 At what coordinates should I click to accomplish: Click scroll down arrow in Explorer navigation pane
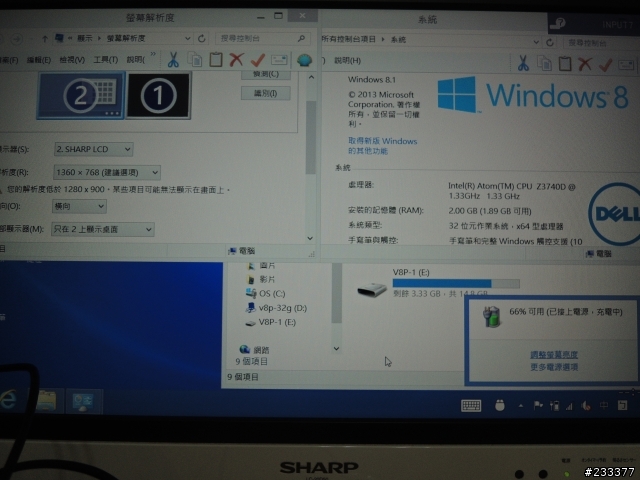tap(336, 349)
